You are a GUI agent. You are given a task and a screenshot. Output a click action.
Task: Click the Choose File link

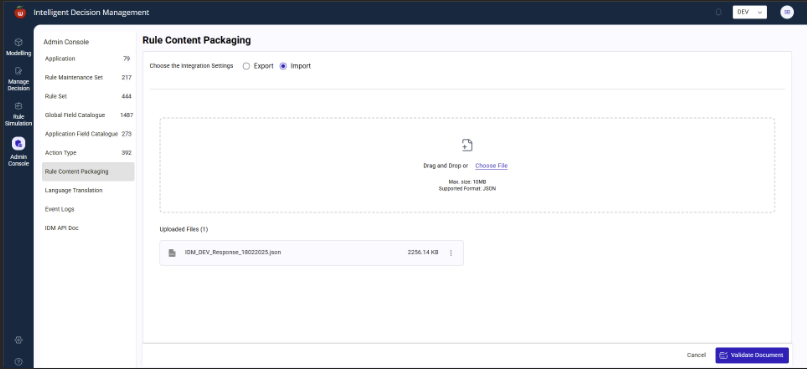(x=491, y=166)
